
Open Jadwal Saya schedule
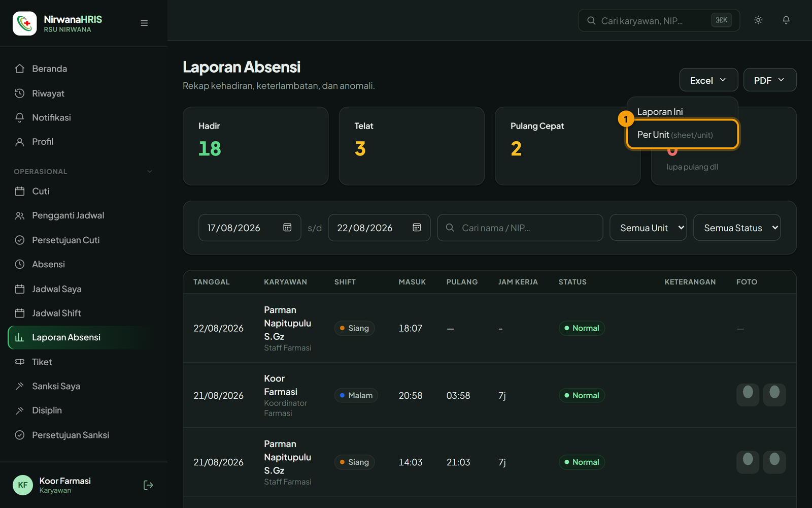[84, 289]
